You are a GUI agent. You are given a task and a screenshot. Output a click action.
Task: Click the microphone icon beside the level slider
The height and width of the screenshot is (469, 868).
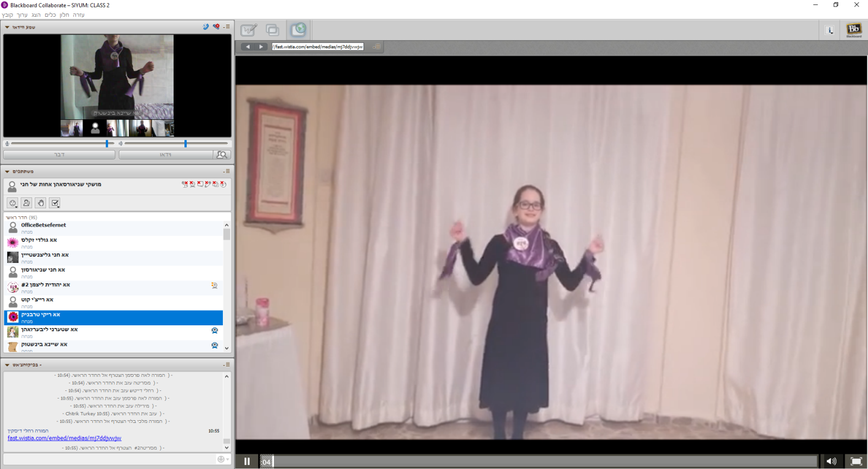click(x=7, y=144)
